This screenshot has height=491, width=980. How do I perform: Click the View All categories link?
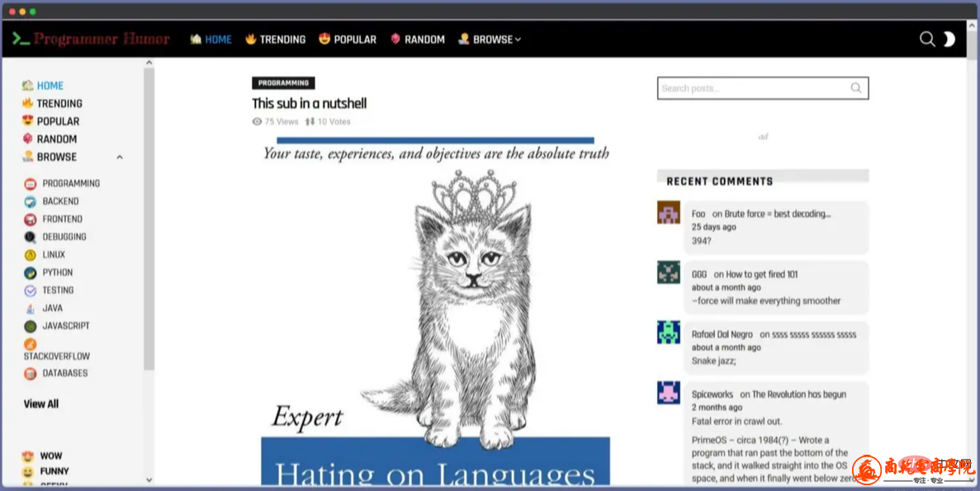[41, 404]
